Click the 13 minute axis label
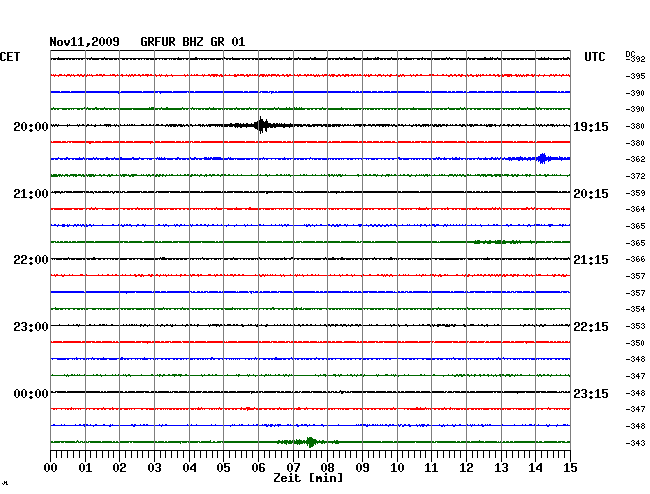This screenshot has width=650, height=494. point(501,468)
